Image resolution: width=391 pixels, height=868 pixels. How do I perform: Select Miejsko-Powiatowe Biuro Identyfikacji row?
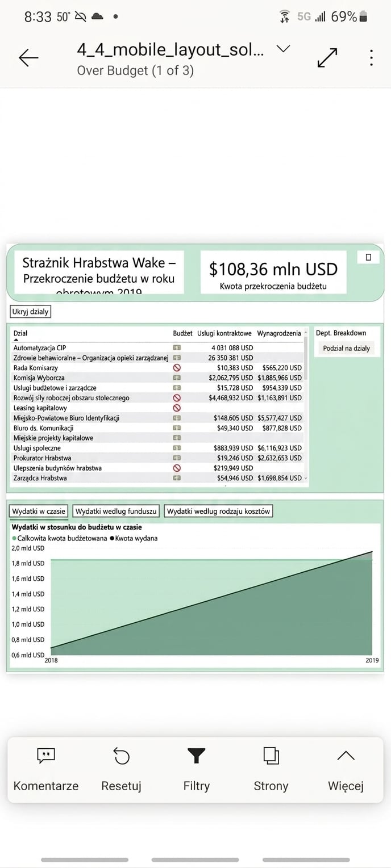coord(157,418)
